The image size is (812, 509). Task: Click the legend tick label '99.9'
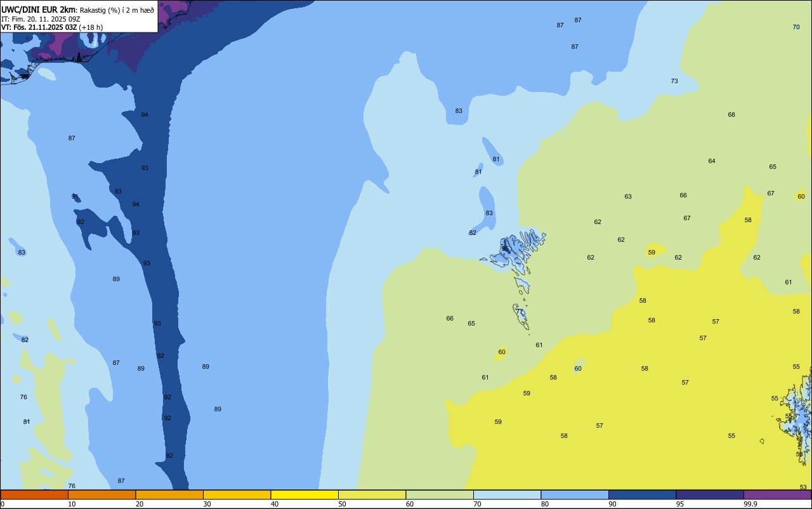pyautogui.click(x=750, y=504)
